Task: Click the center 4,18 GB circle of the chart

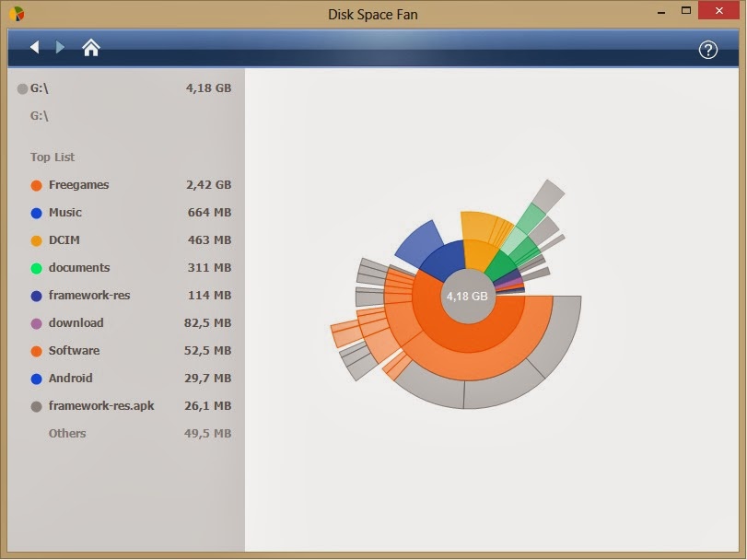Action: coord(467,295)
